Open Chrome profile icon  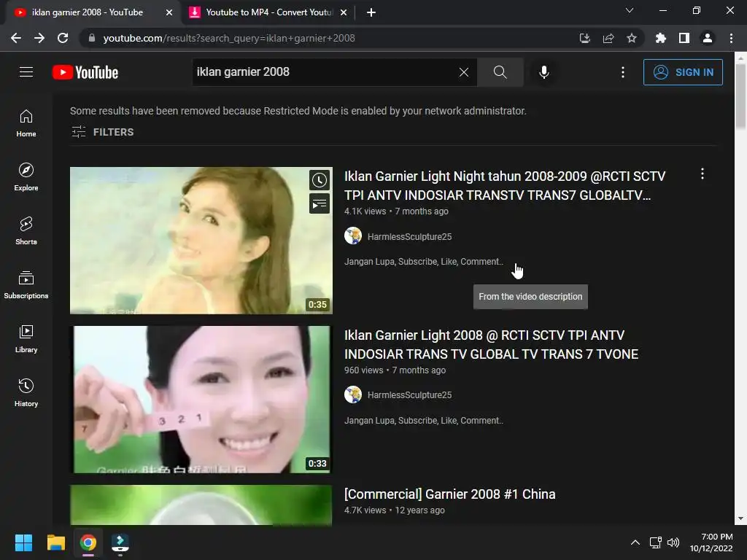708,38
